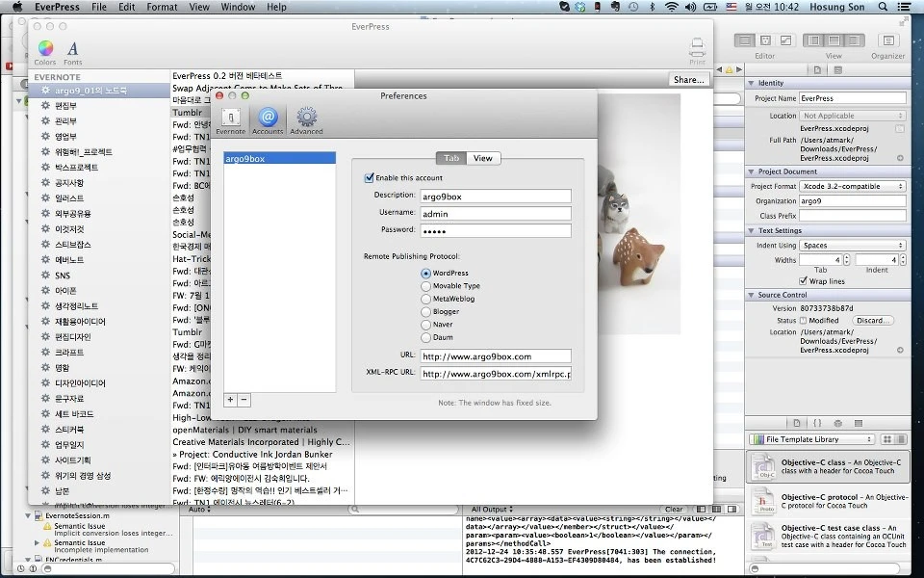924x578 pixels.
Task: Select the Movable Type protocol
Action: pyautogui.click(x=425, y=286)
